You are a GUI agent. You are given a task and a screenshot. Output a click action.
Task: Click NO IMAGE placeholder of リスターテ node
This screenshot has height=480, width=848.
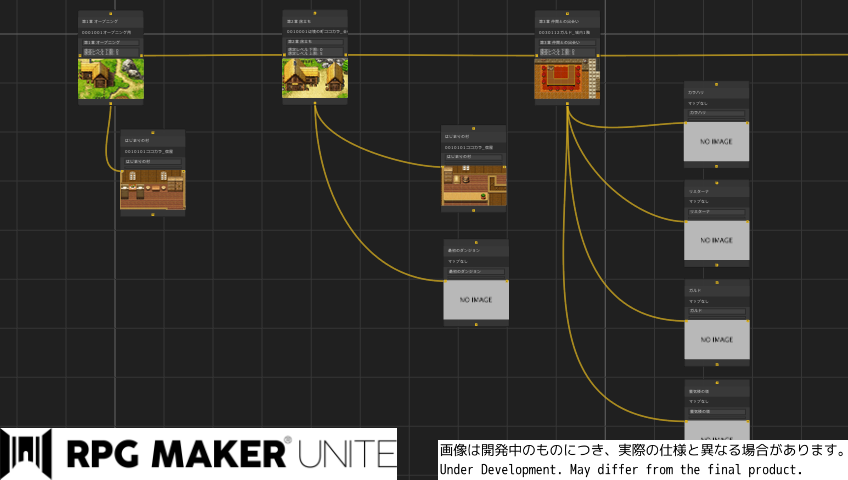tap(717, 241)
